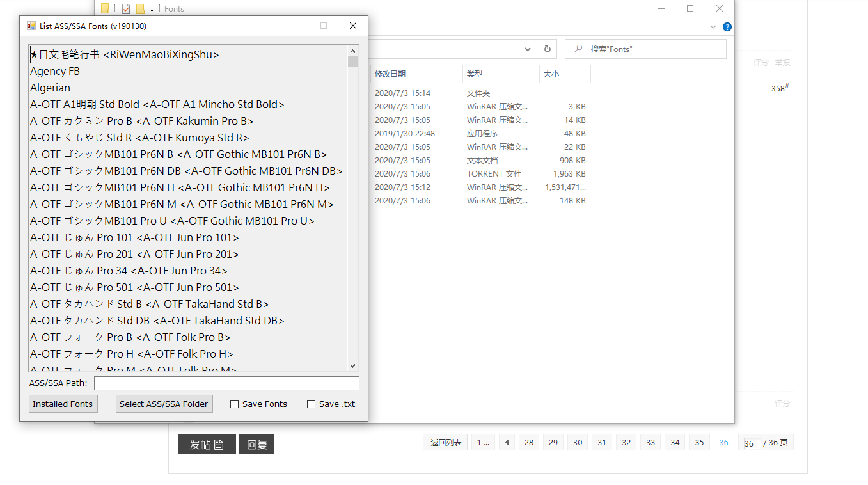Select the 文本文档 908 KB row
868x485 pixels.
tap(480, 161)
